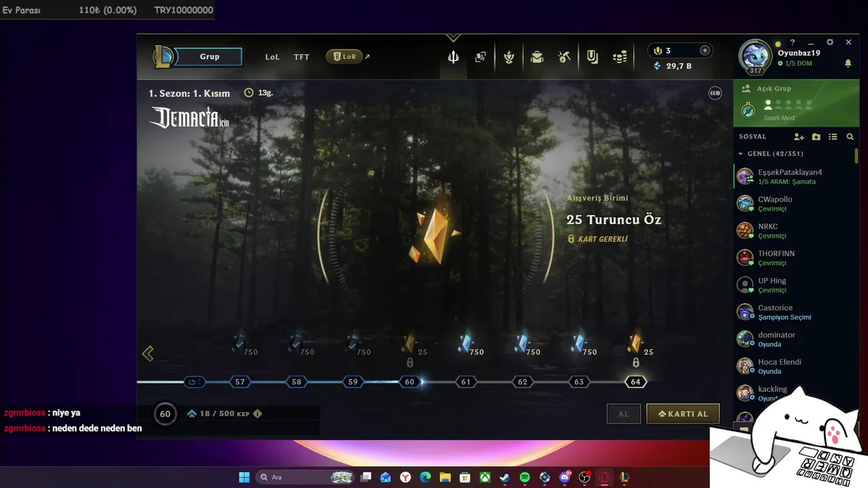The width and height of the screenshot is (868, 488).
Task: Open the coin stack store icon
Action: click(x=620, y=57)
